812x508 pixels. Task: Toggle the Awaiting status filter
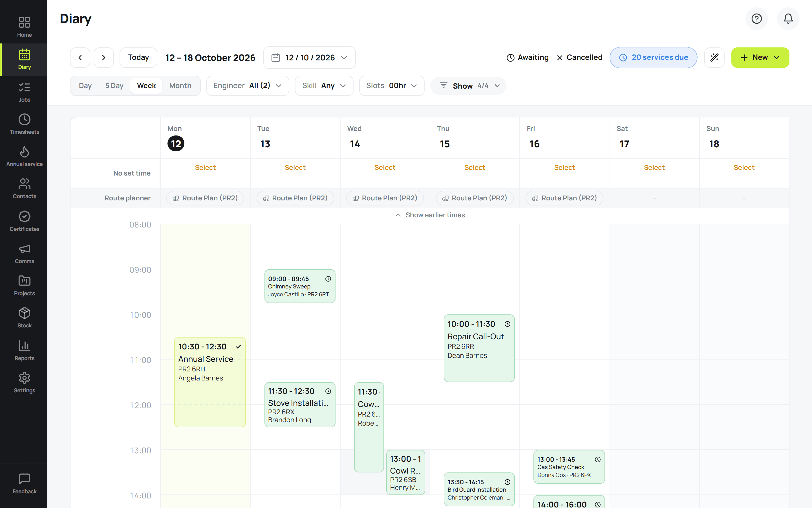tap(527, 58)
